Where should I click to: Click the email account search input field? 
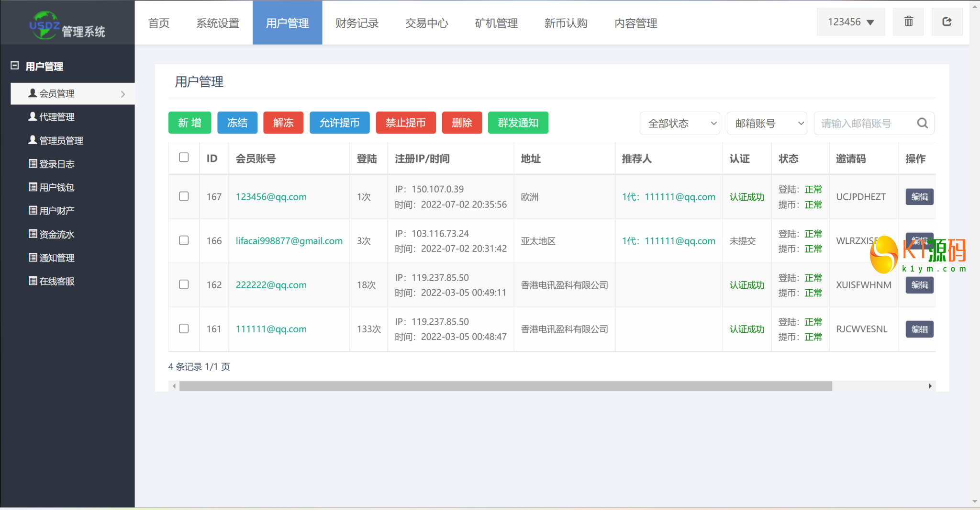coord(864,124)
